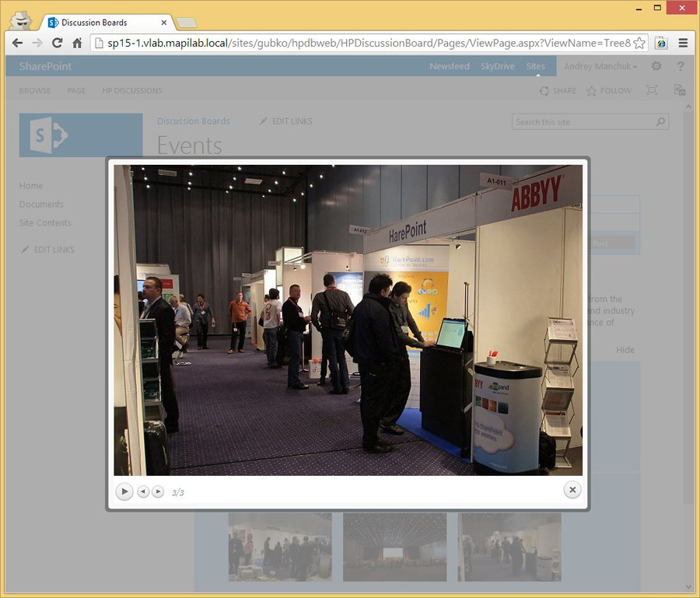Click the Events page title

pos(189,145)
